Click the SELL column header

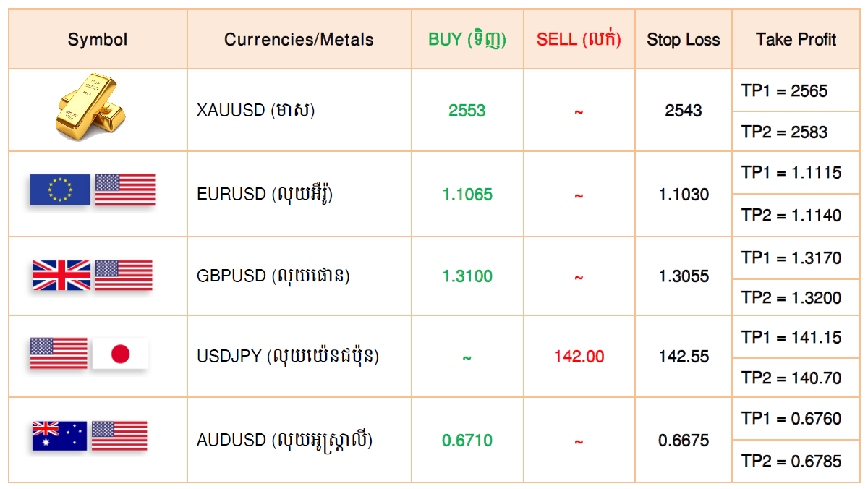[579, 39]
